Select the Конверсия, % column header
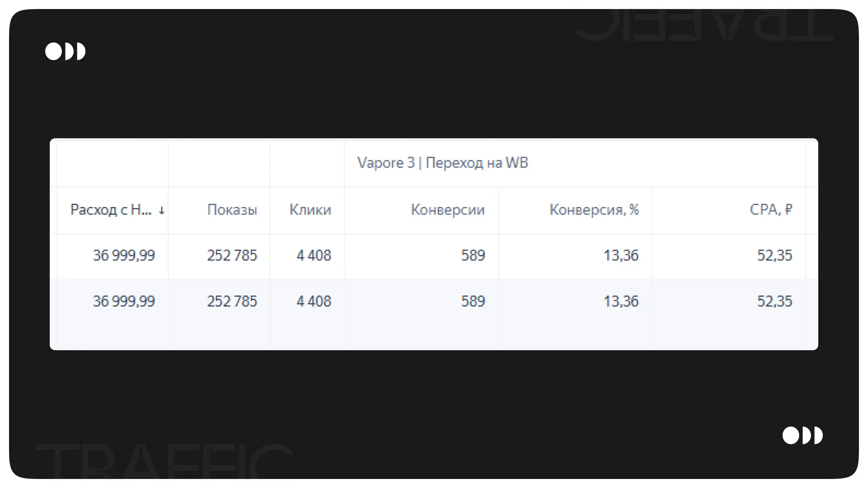The height and width of the screenshot is (488, 868). (x=594, y=210)
